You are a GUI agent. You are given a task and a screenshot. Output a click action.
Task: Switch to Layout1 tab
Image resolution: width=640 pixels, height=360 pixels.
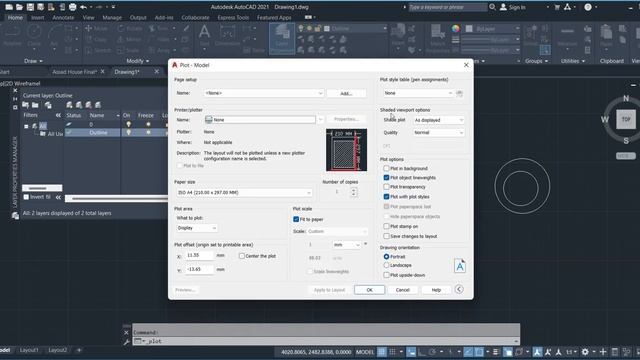pyautogui.click(x=29, y=350)
